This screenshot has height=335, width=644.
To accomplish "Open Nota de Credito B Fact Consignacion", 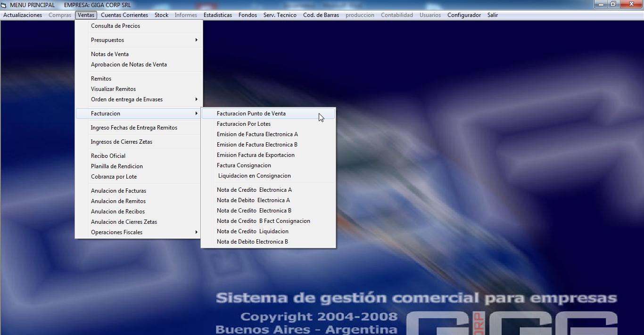I will tap(268, 221).
